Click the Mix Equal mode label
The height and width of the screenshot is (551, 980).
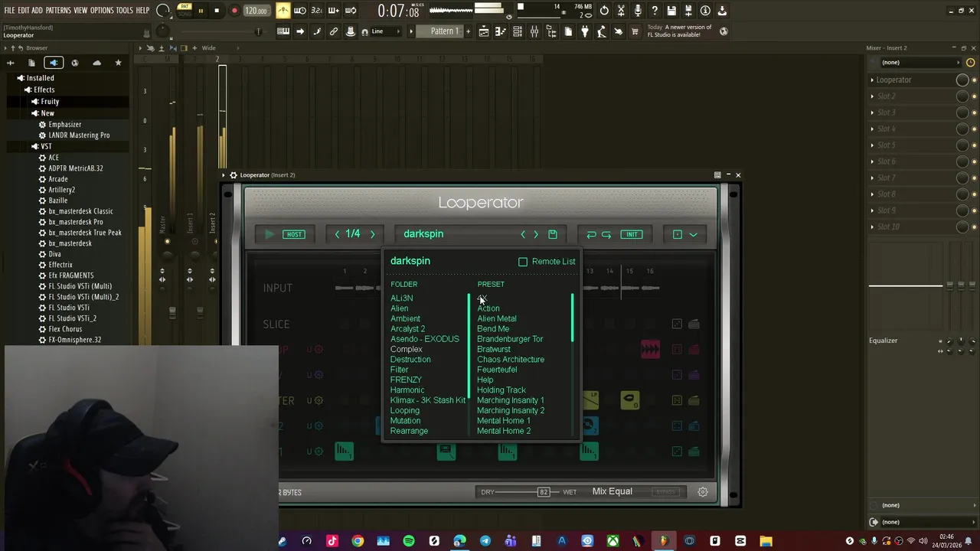pos(612,491)
